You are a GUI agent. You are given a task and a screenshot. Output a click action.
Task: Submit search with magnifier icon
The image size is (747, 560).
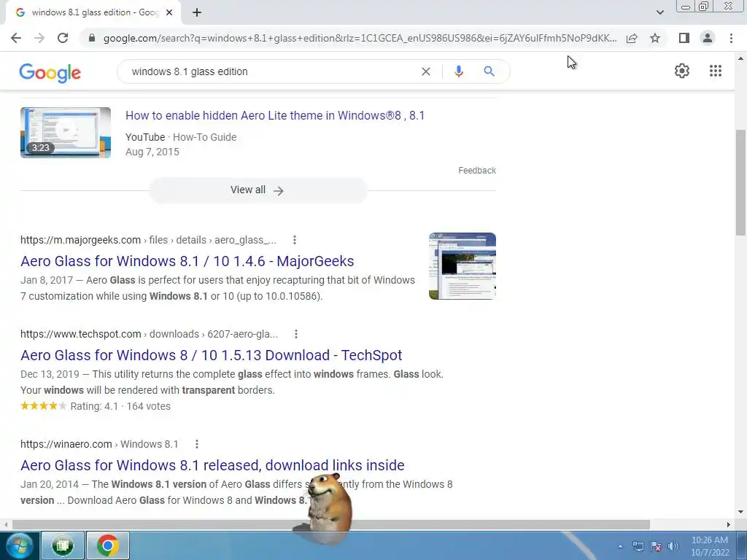click(x=489, y=71)
